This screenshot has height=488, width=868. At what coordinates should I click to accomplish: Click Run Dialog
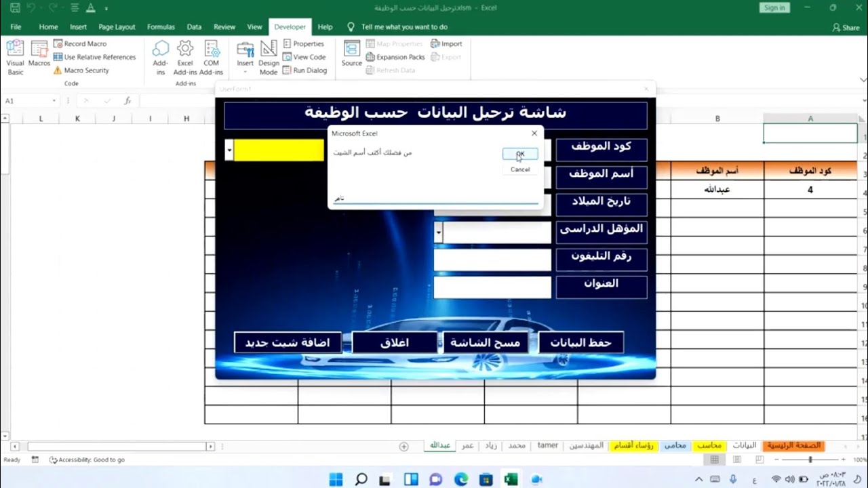point(304,70)
